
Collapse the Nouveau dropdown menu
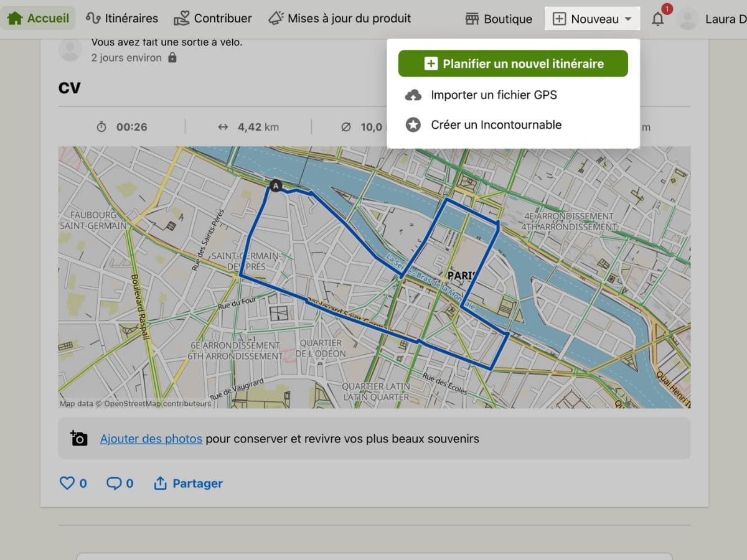[592, 19]
